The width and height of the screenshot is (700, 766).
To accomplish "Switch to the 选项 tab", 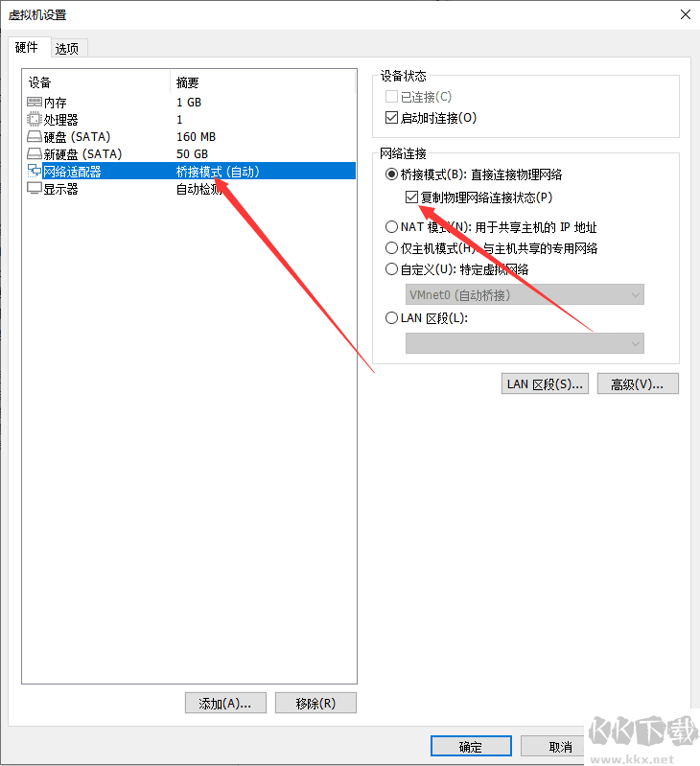I will pyautogui.click(x=67, y=48).
